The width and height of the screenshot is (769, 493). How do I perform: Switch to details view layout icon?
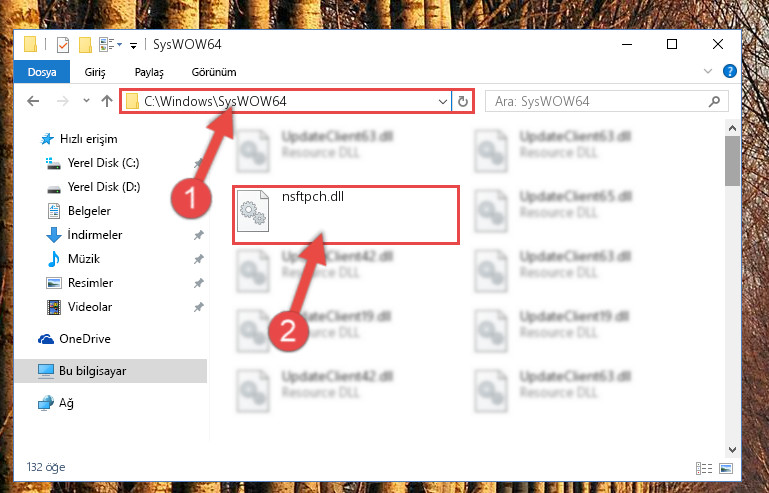704,468
